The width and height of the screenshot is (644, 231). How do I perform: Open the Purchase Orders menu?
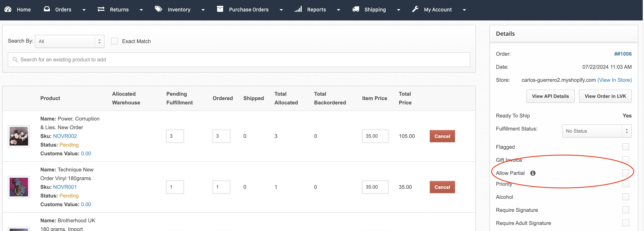click(249, 10)
